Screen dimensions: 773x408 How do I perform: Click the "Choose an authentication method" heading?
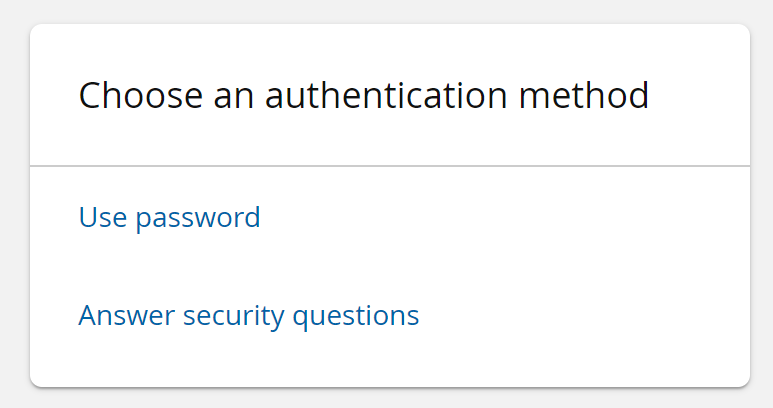363,96
